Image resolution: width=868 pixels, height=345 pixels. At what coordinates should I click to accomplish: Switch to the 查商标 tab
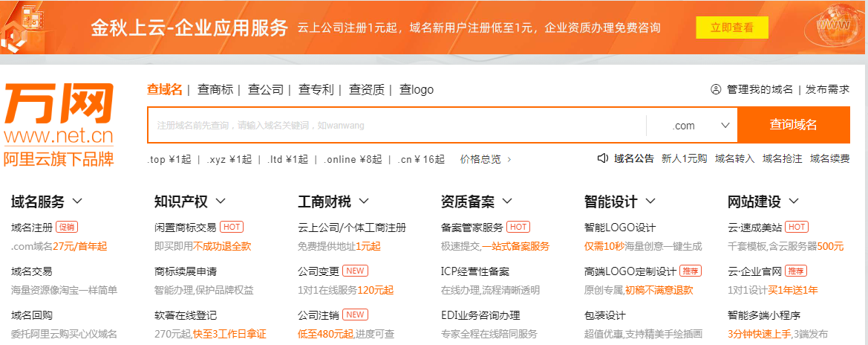coord(215,89)
